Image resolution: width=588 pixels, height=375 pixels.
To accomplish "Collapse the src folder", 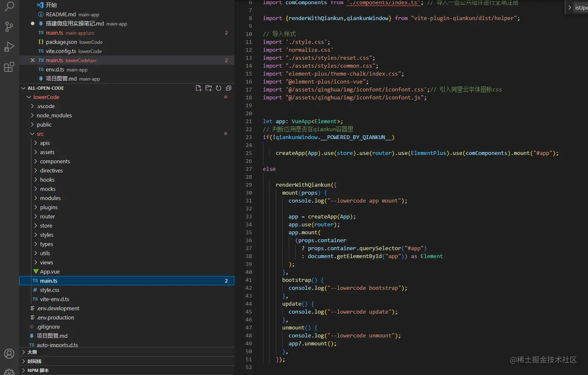I will tap(33, 134).
